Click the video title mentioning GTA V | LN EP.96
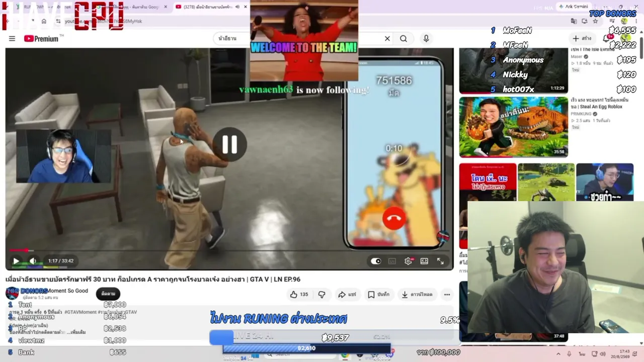 tap(153, 279)
